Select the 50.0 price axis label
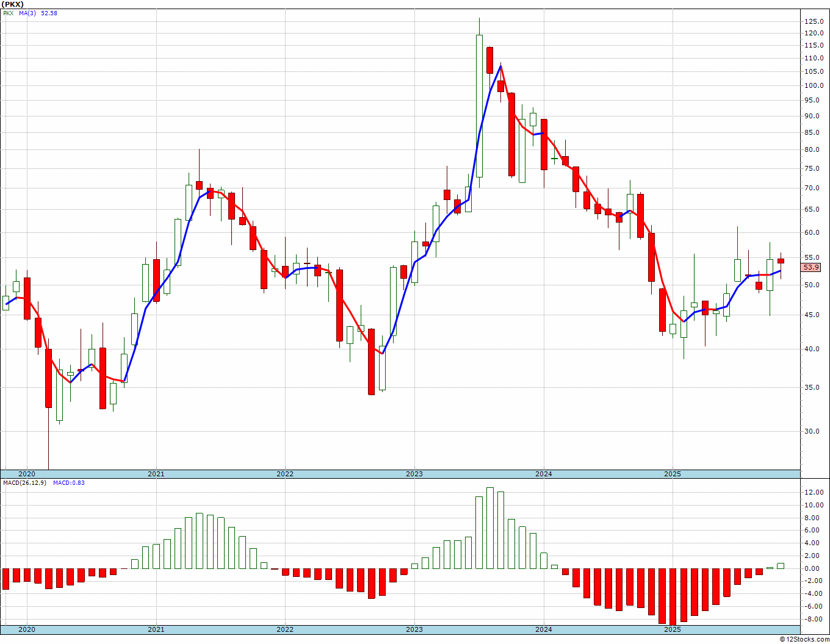The image size is (830, 644). (812, 285)
